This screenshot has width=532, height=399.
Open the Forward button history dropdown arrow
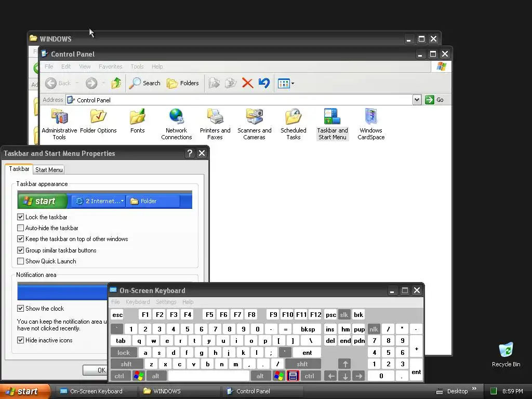pyautogui.click(x=103, y=83)
